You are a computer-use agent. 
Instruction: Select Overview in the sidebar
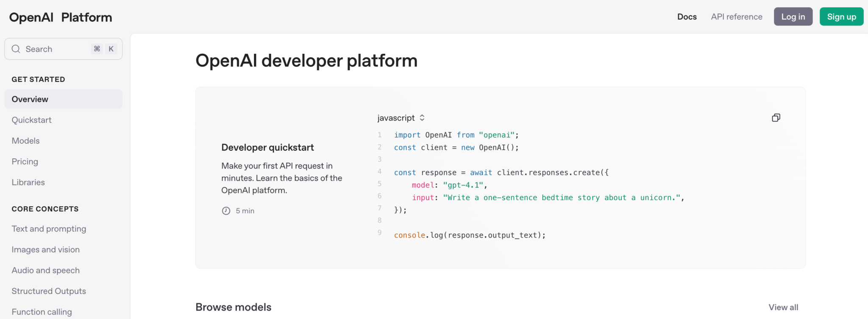[30, 99]
